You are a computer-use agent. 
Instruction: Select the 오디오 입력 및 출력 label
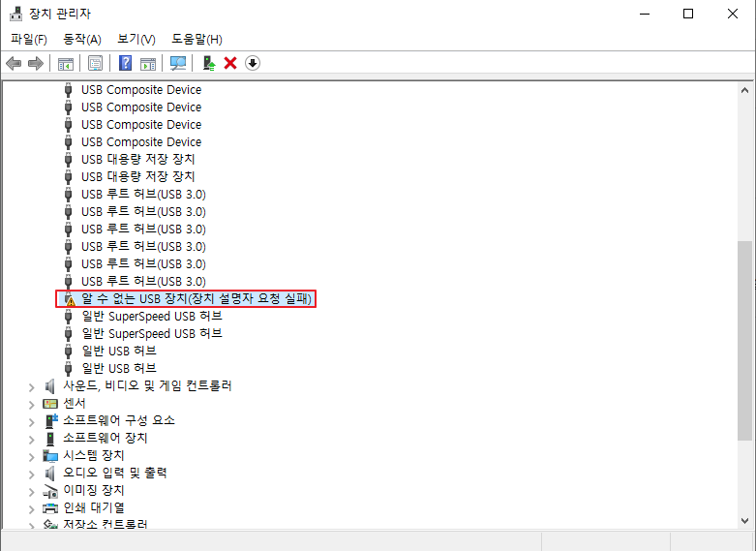pos(115,473)
